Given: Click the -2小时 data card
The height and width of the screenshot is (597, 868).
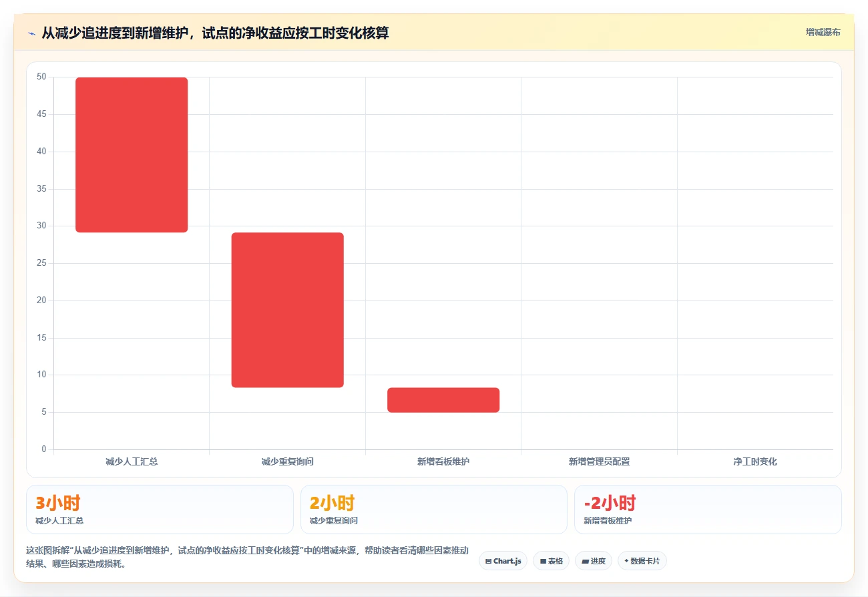Looking at the screenshot, I should point(708,510).
